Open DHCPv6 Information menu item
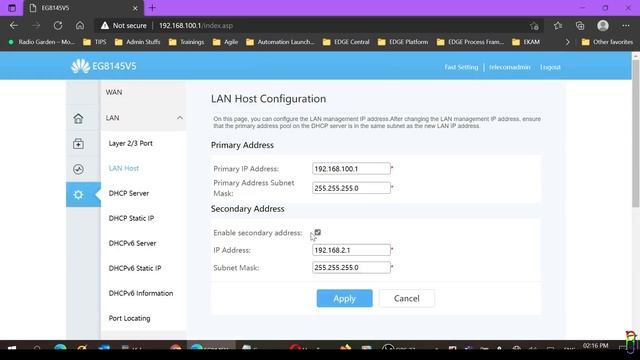Screen dimensions: 640x360 [141, 293]
